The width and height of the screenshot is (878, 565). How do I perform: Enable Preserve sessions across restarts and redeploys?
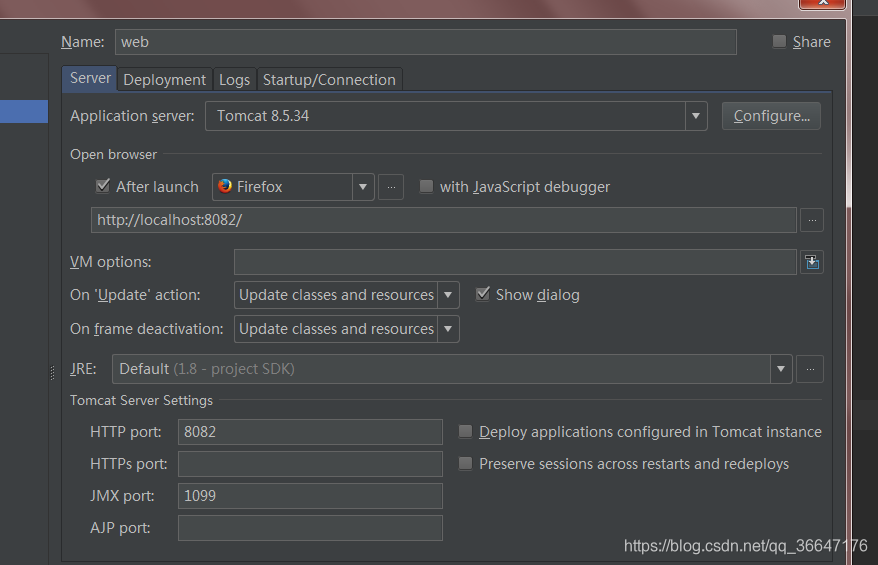pos(465,463)
